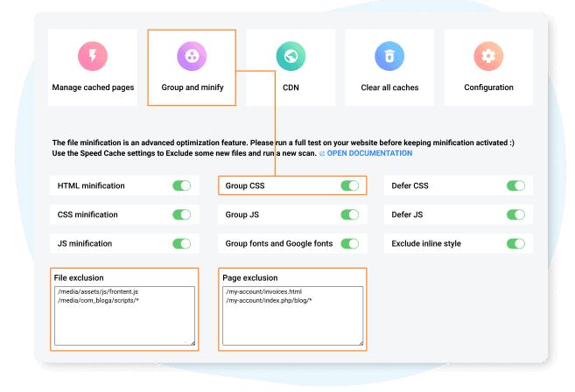Screen dimensions: 575x392
Task: Toggle Group fonts and Google fonts
Action: 350,243
